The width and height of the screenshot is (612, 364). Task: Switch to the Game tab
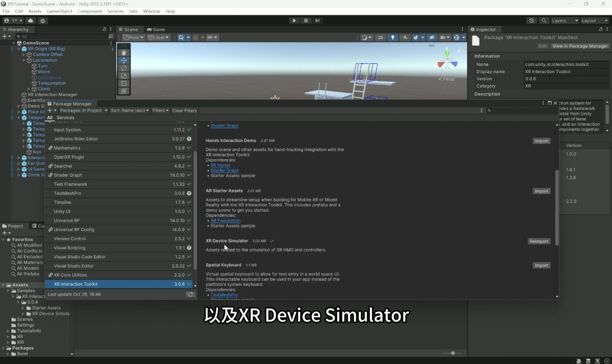point(156,29)
